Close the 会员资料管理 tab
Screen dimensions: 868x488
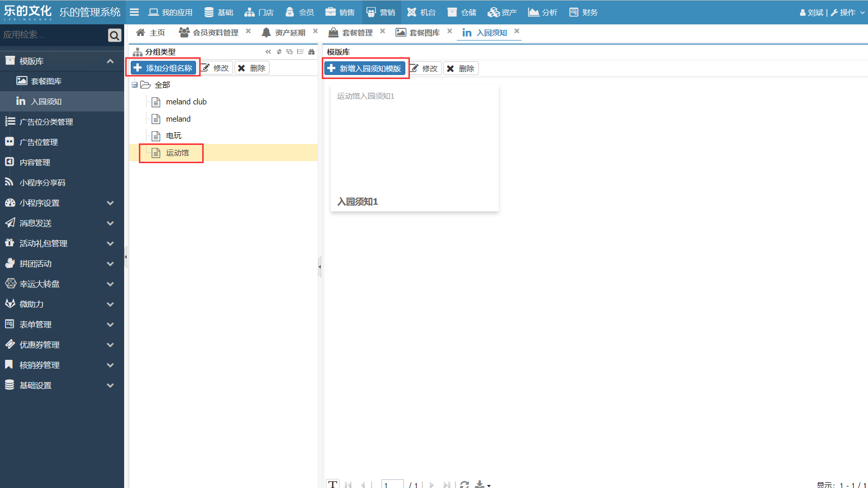(248, 31)
